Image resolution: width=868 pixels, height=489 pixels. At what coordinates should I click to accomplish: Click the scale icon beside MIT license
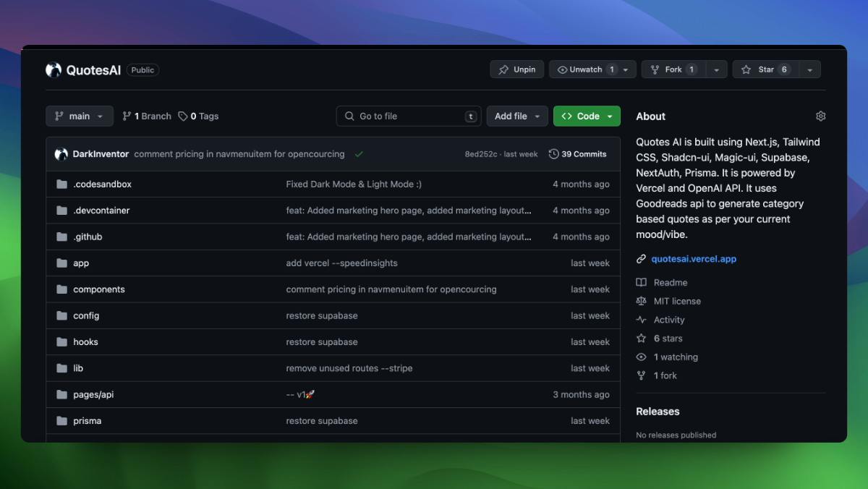pyautogui.click(x=641, y=302)
